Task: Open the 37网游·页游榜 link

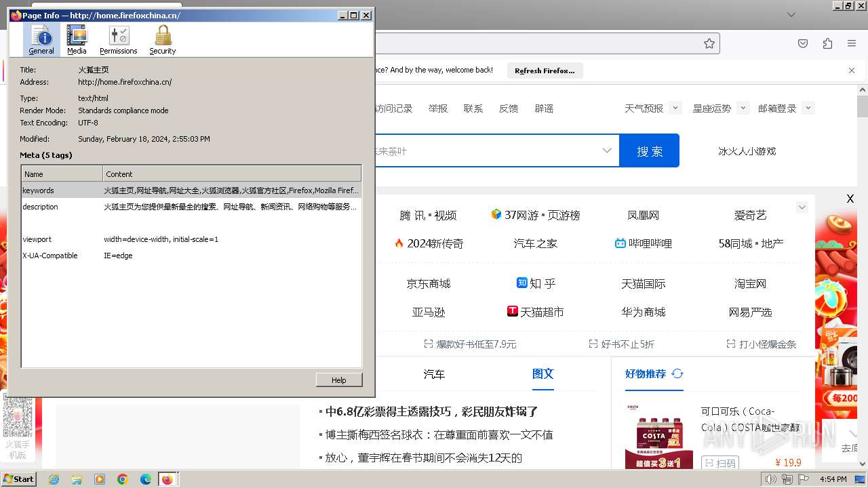Action: pyautogui.click(x=536, y=215)
